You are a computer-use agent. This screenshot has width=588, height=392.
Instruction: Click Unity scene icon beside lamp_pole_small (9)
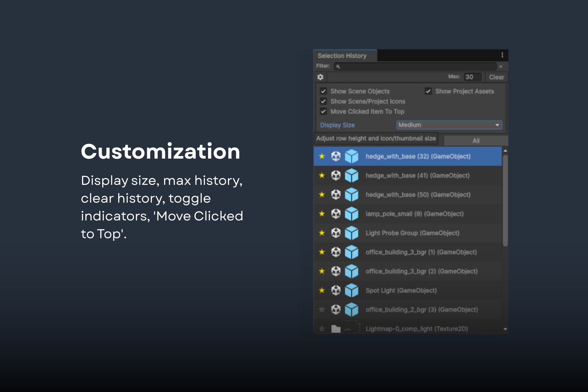(x=336, y=214)
